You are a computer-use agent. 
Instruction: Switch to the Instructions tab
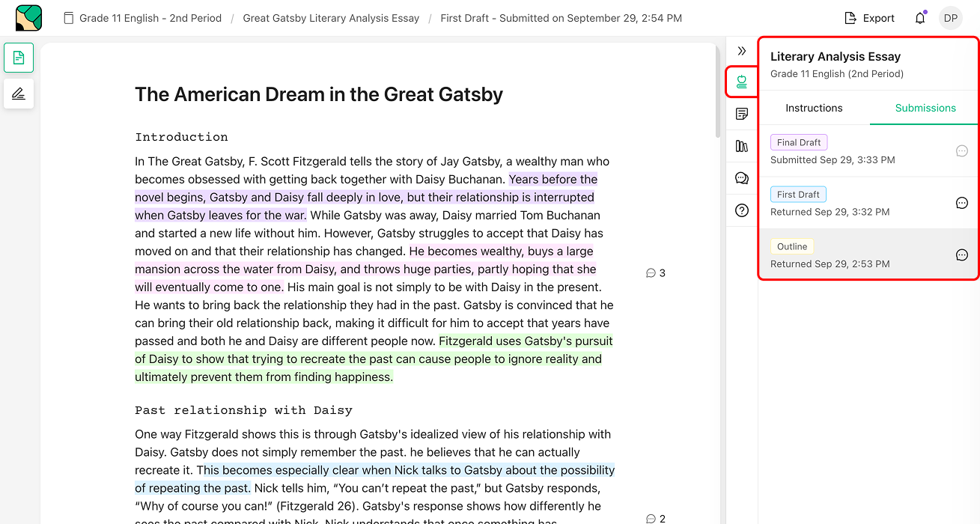(814, 108)
